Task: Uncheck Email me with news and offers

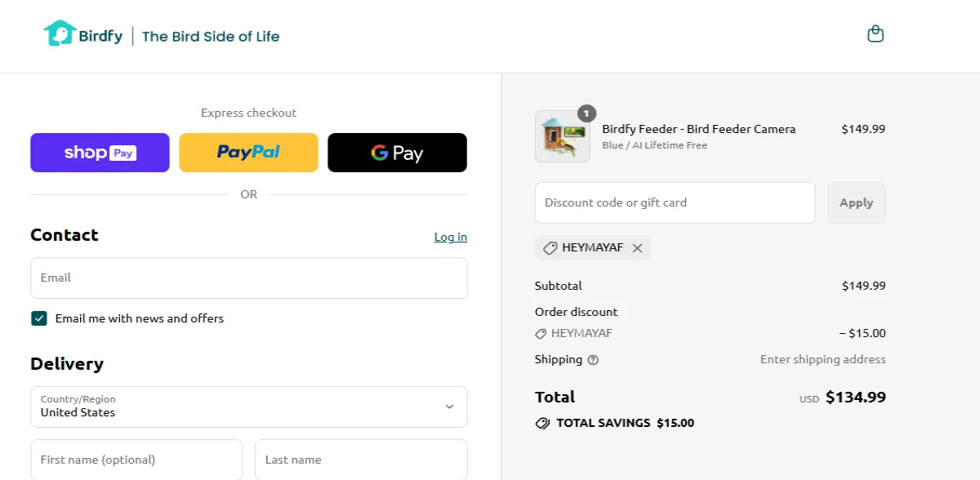Action: pos(39,318)
